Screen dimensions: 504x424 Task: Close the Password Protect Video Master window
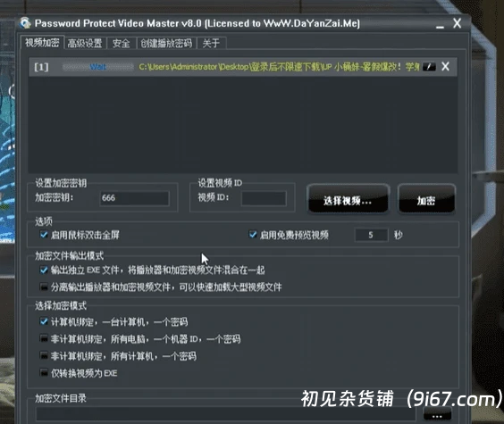(457, 23)
